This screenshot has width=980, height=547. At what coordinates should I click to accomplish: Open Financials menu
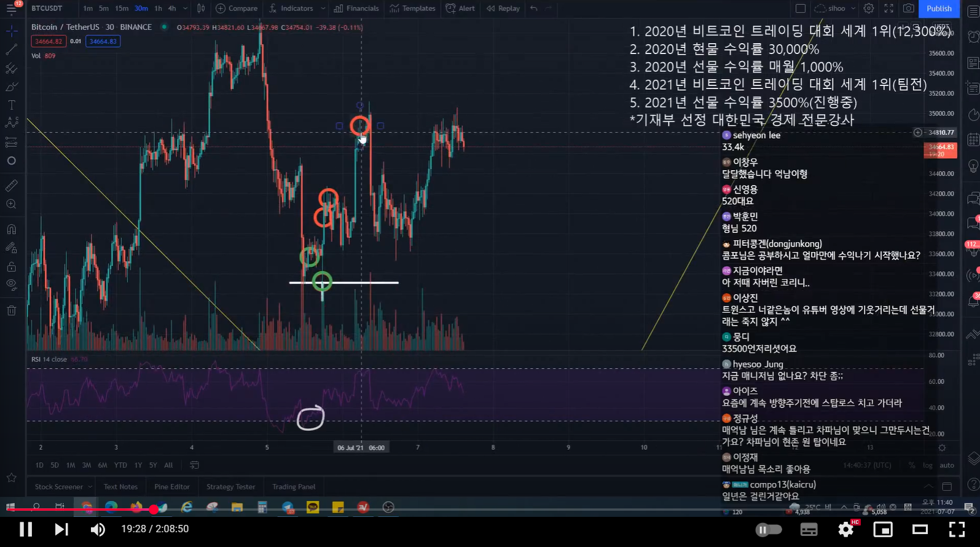(x=356, y=9)
